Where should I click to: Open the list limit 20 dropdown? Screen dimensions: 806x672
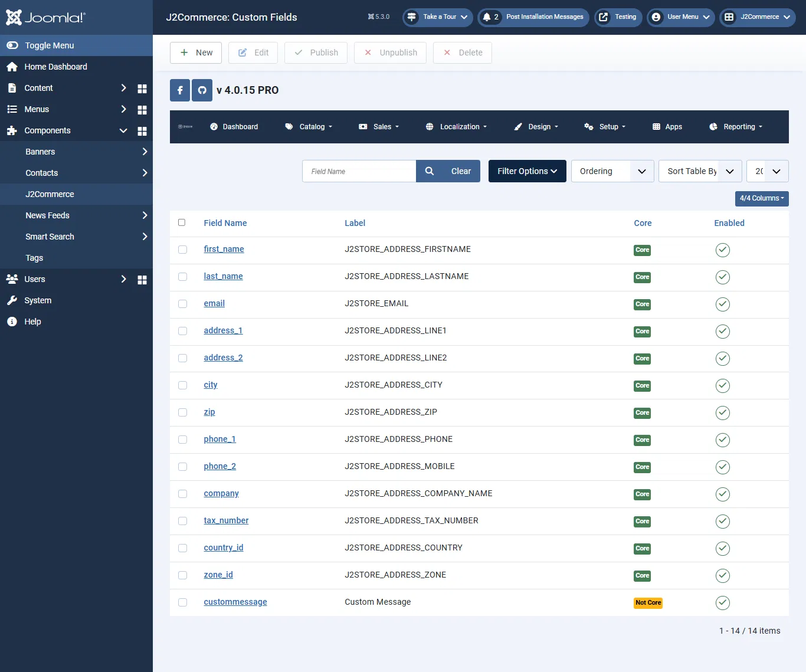[x=768, y=171]
